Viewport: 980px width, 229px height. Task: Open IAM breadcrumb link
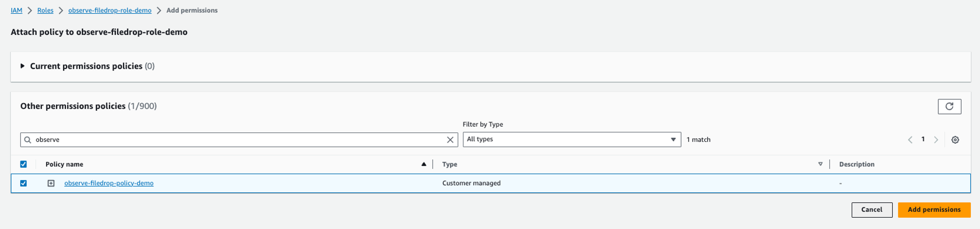pos(17,10)
